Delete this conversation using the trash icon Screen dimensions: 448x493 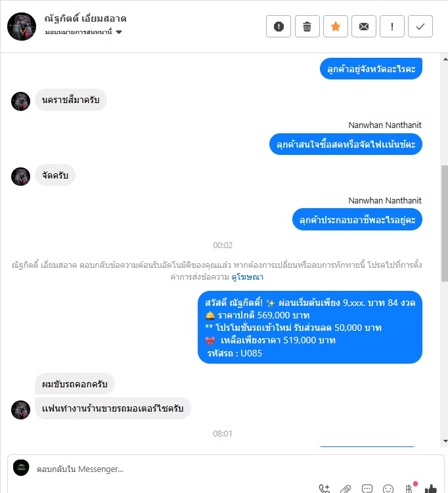[x=307, y=26]
